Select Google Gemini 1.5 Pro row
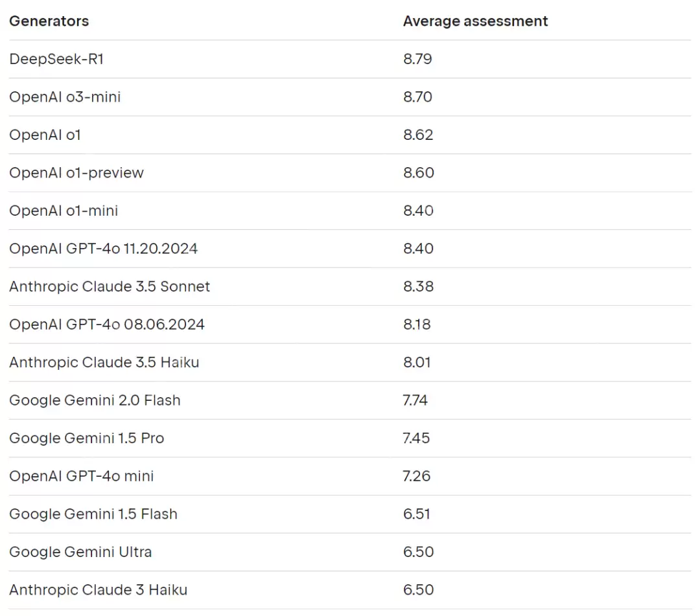 pyautogui.click(x=86, y=439)
